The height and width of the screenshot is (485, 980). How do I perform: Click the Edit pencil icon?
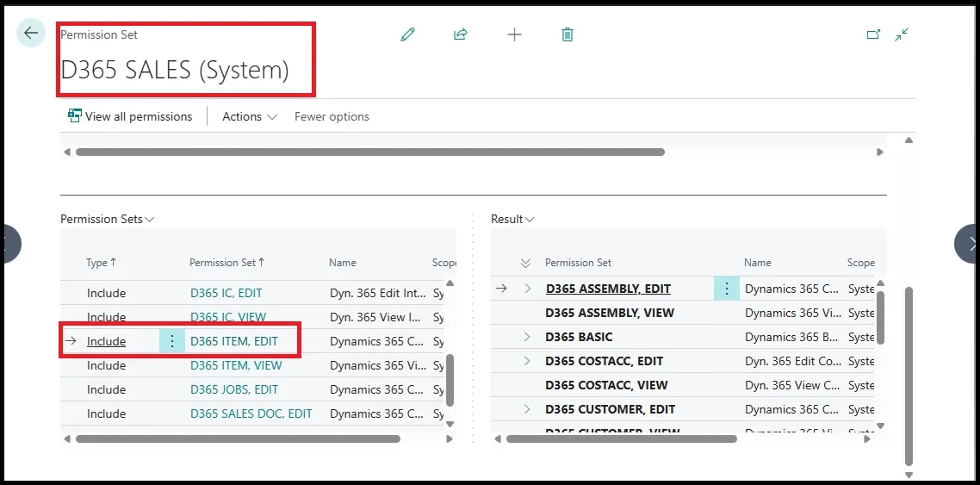pos(407,34)
